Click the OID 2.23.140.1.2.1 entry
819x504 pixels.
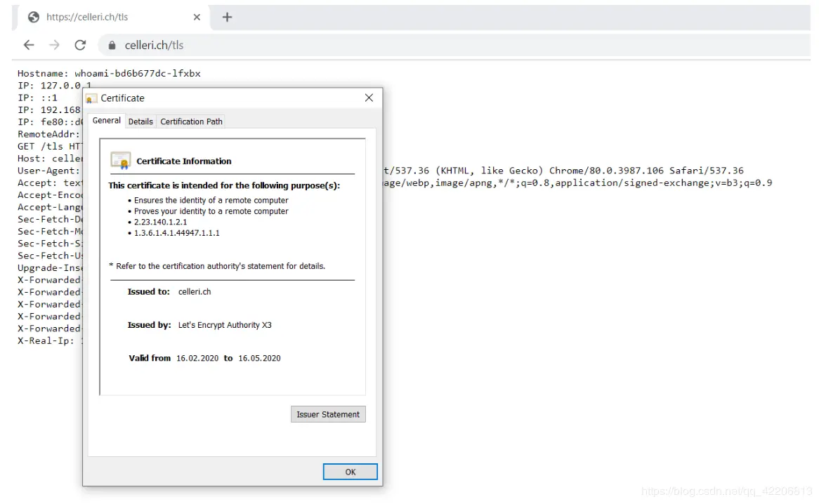(160, 223)
